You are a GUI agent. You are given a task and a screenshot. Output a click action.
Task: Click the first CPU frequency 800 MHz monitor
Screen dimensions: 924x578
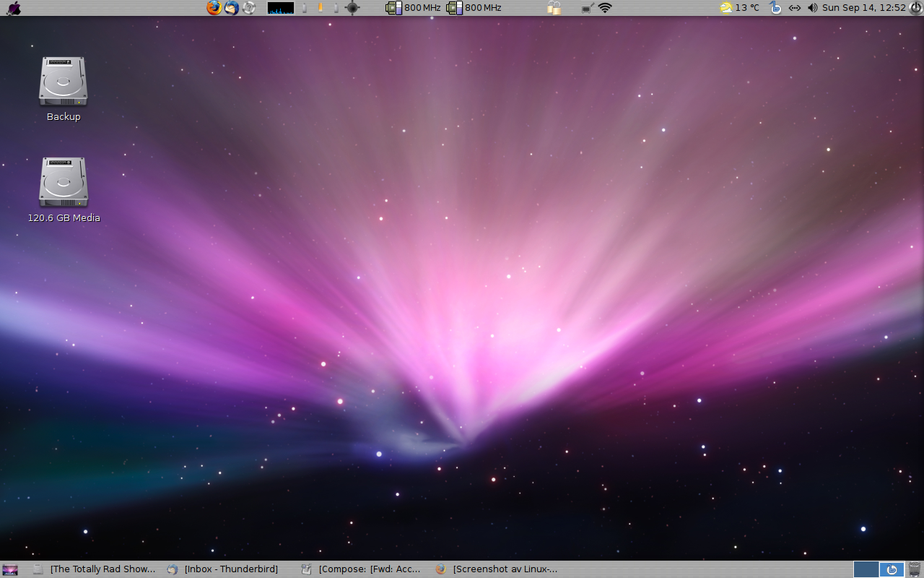coord(413,8)
